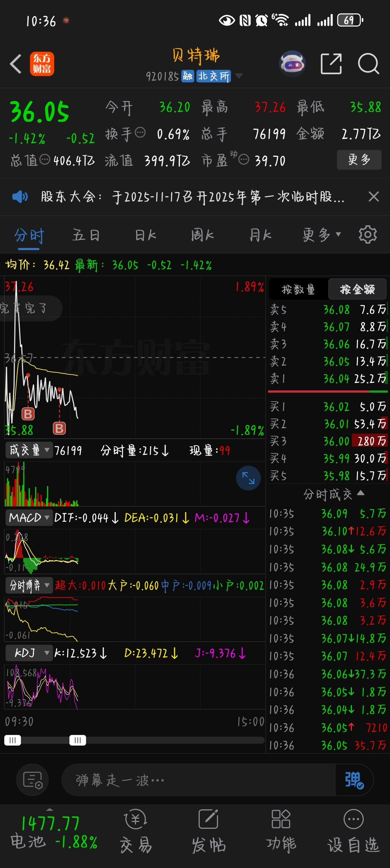Select the 卖1 36.04 order row
This screenshot has width=390, height=868.
[328, 378]
